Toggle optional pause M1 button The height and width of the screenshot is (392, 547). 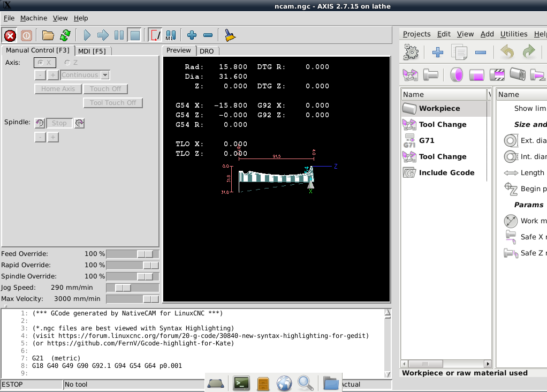pos(171,36)
